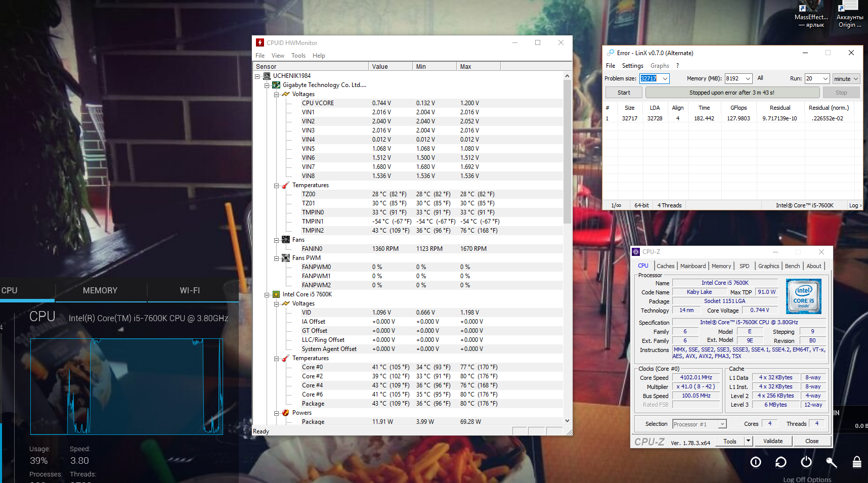
Task: Switch to the SPD tab in CPU-Z
Action: pos(744,266)
